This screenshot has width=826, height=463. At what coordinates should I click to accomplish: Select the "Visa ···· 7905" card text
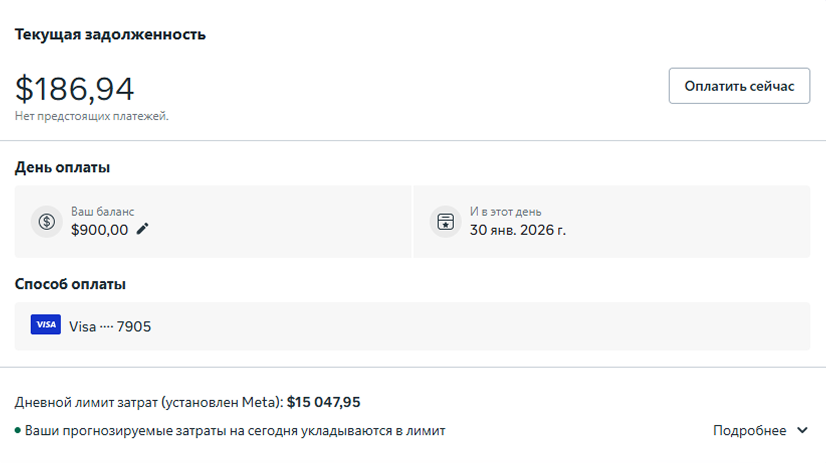[x=110, y=326]
